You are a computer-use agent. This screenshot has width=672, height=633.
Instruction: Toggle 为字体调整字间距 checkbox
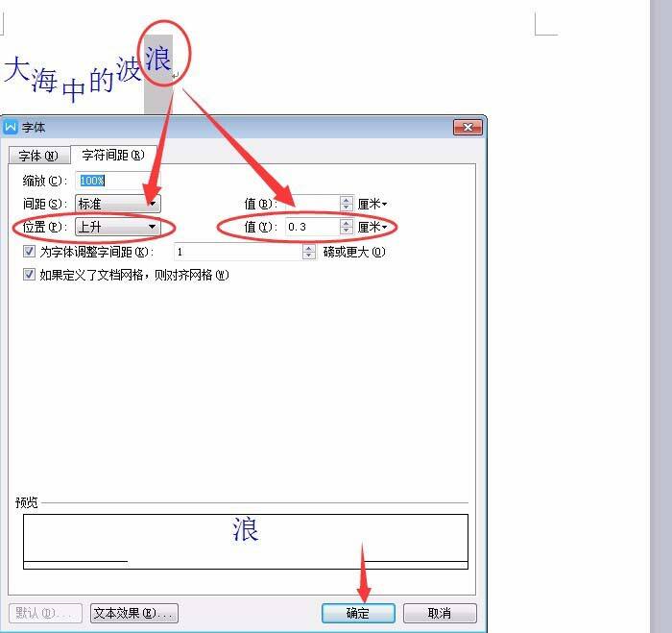click(x=29, y=251)
